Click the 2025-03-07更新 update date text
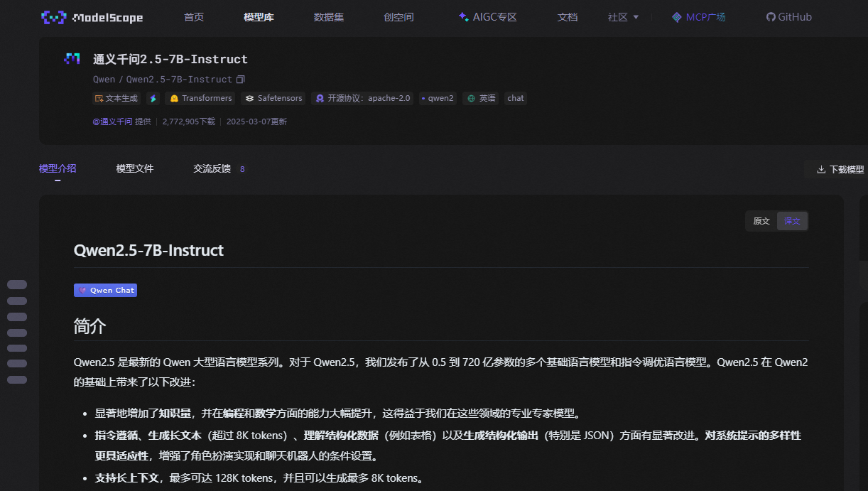 point(256,122)
